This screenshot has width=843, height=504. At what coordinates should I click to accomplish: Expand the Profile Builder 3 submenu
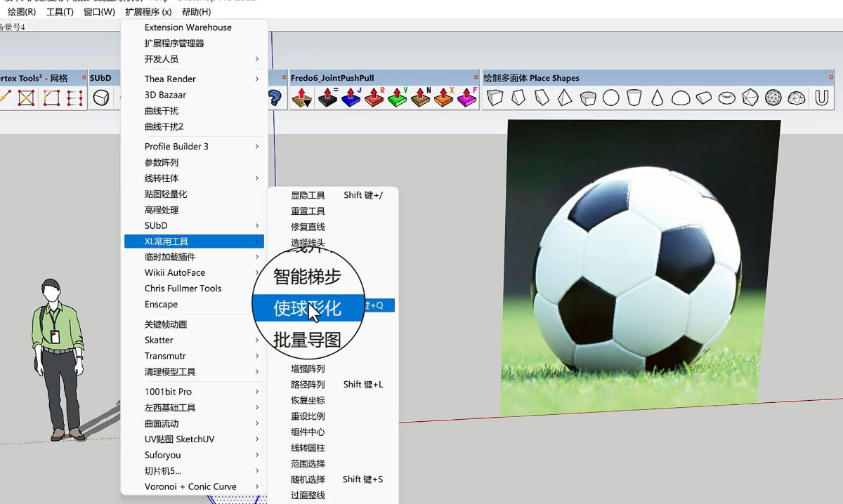pos(195,146)
